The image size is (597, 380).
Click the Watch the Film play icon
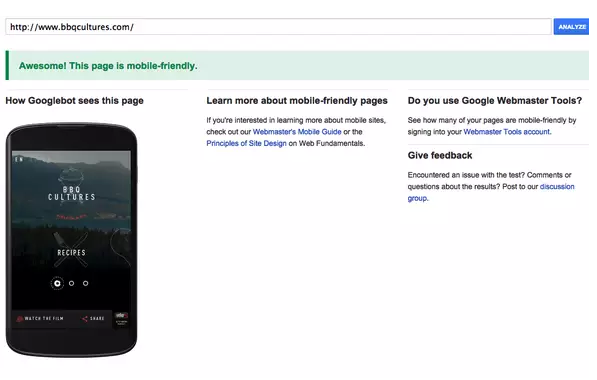(x=19, y=319)
